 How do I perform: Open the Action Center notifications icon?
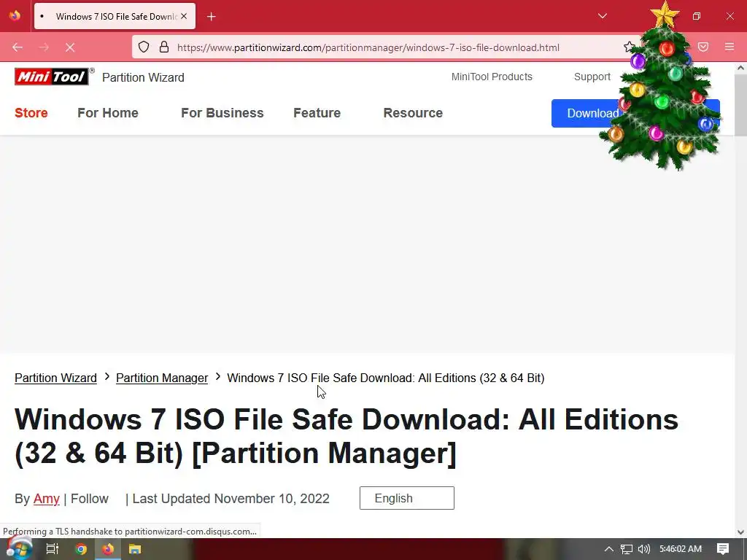point(723,549)
